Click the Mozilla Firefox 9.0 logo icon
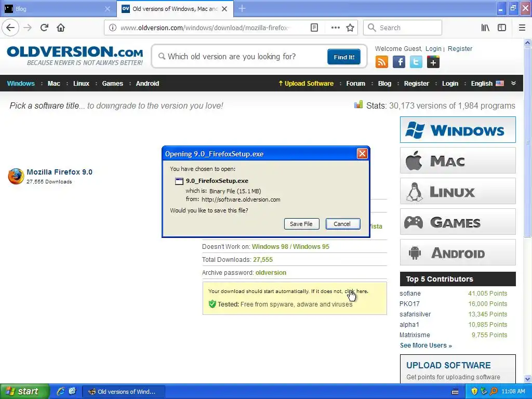The width and height of the screenshot is (532, 399). coord(16,176)
